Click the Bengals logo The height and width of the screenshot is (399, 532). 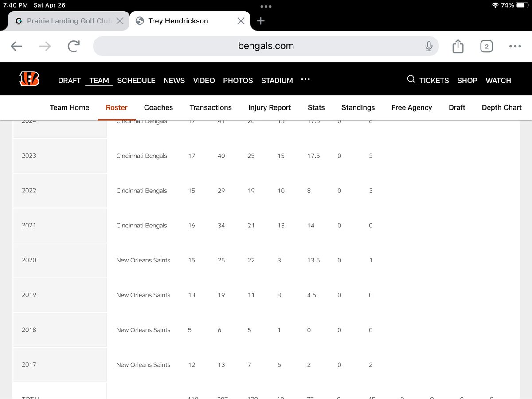(x=29, y=79)
